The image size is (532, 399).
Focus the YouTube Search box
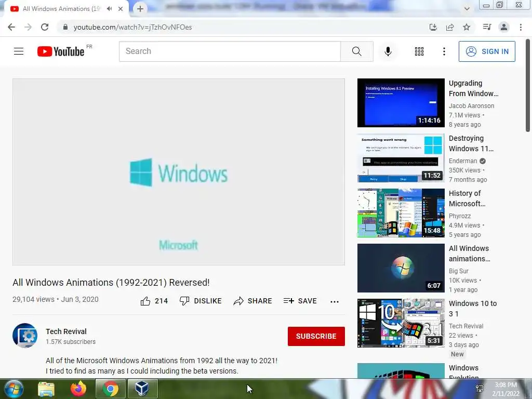(230, 51)
